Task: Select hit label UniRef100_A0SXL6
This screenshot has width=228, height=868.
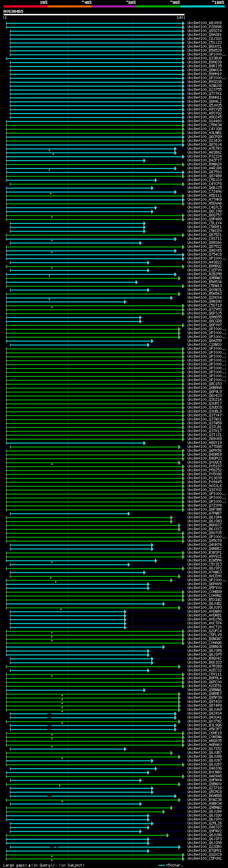Action: pos(204,486)
